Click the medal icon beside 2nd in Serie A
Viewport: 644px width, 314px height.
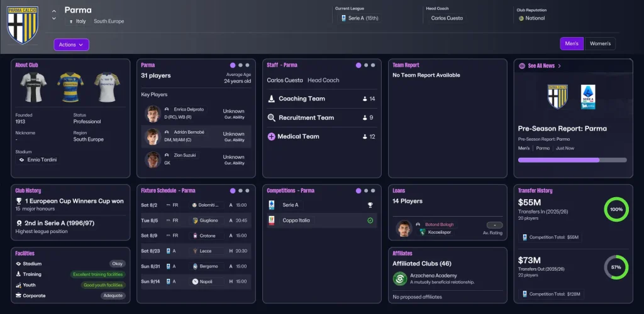(x=19, y=224)
